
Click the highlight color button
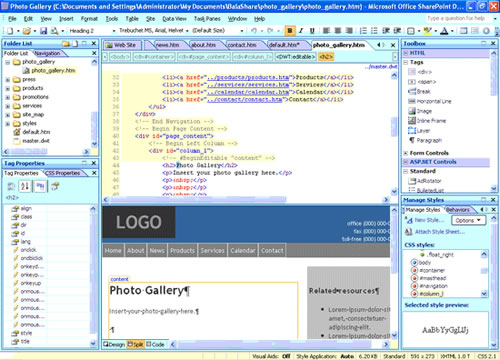[x=427, y=31]
